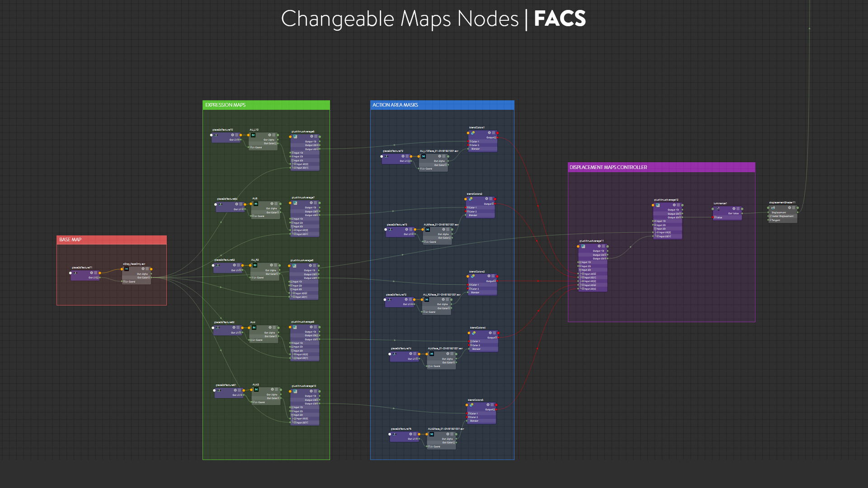
Task: Toggle the view mode lines icon on blendColors2
Action: (491, 199)
